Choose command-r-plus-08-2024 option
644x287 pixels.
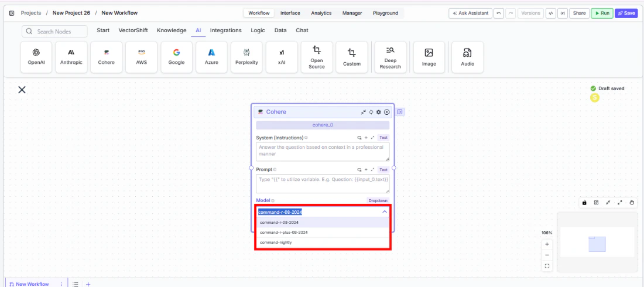323,233
